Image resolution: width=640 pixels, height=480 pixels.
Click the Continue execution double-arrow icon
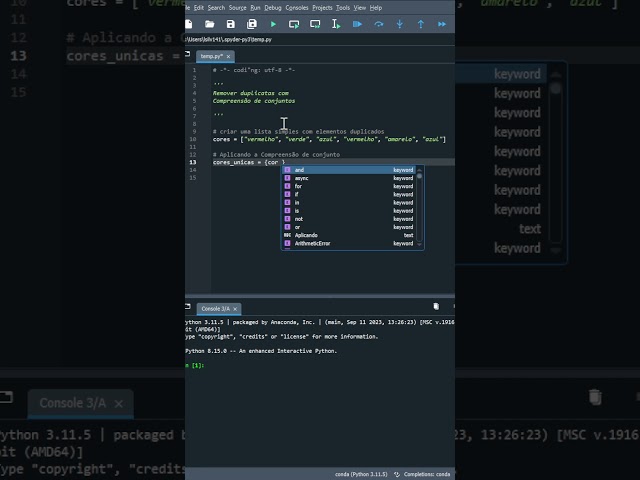442,24
